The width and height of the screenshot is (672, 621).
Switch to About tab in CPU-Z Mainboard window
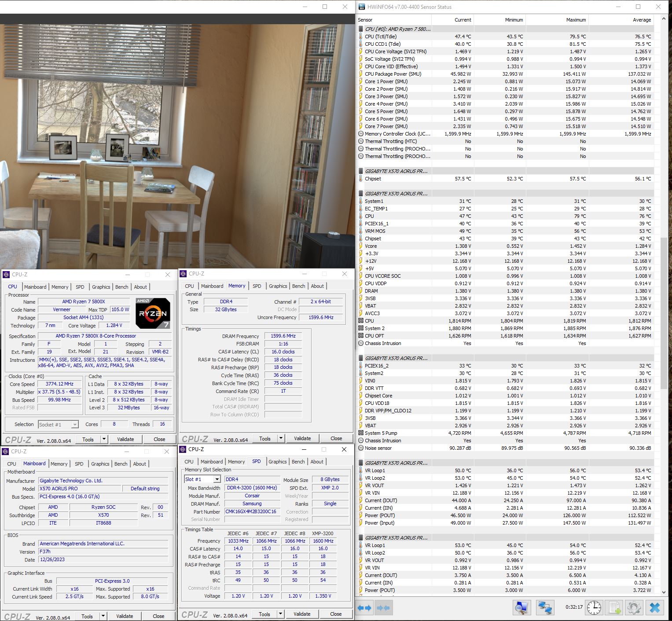point(140,464)
